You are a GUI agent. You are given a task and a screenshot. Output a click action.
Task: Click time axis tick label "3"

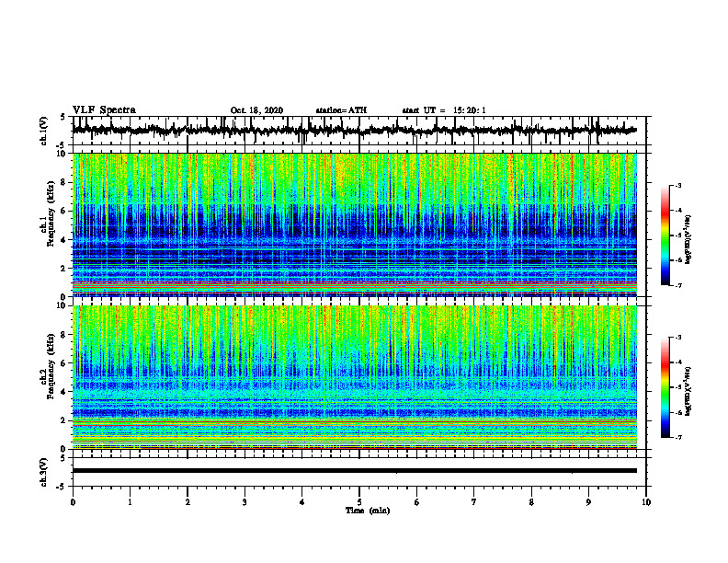(x=245, y=502)
